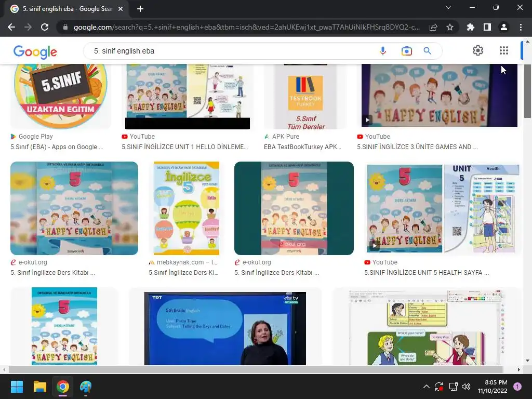Go back to the previous page
The width and height of the screenshot is (532, 399).
pyautogui.click(x=11, y=27)
